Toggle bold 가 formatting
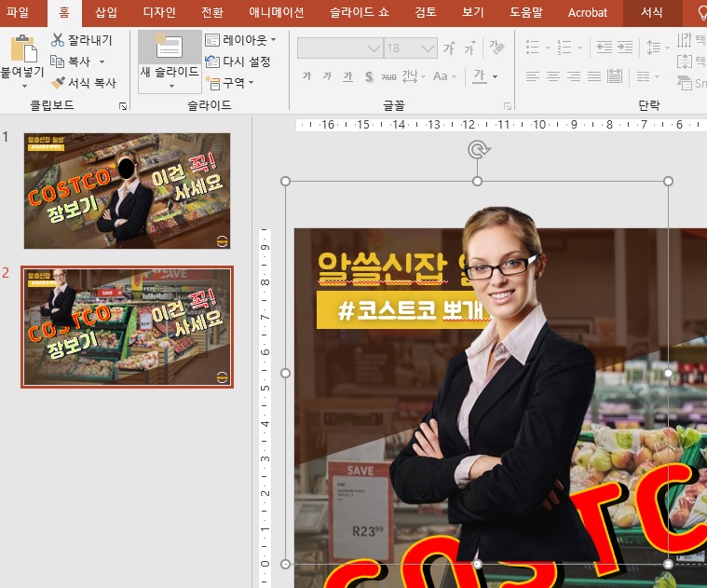The image size is (707, 588). point(307,76)
